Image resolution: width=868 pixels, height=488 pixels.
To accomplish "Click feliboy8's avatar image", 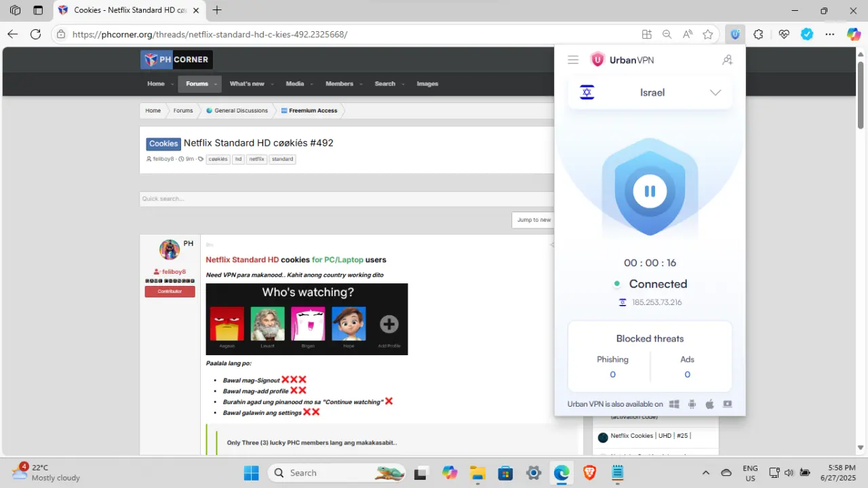I will coord(170,249).
